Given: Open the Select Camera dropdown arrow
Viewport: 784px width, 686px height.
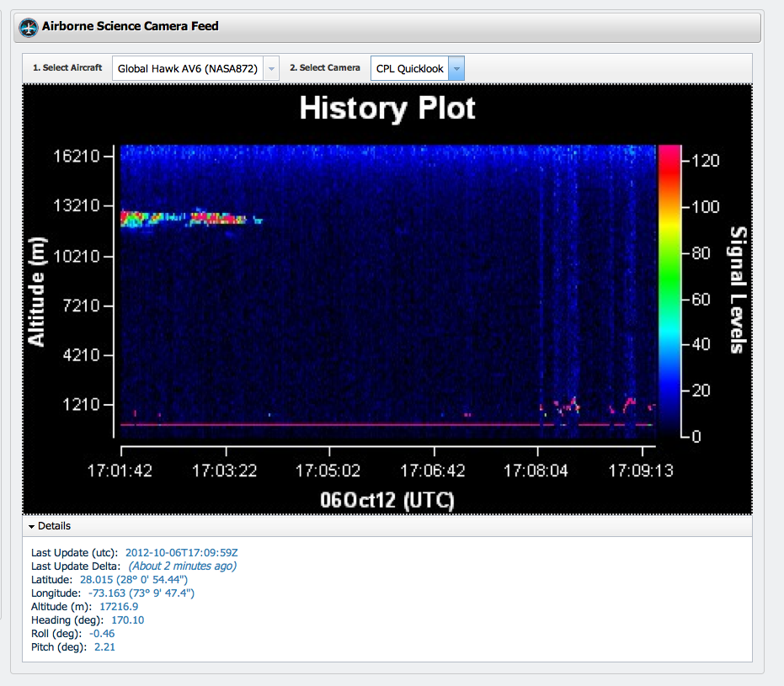Looking at the screenshot, I should (x=456, y=69).
